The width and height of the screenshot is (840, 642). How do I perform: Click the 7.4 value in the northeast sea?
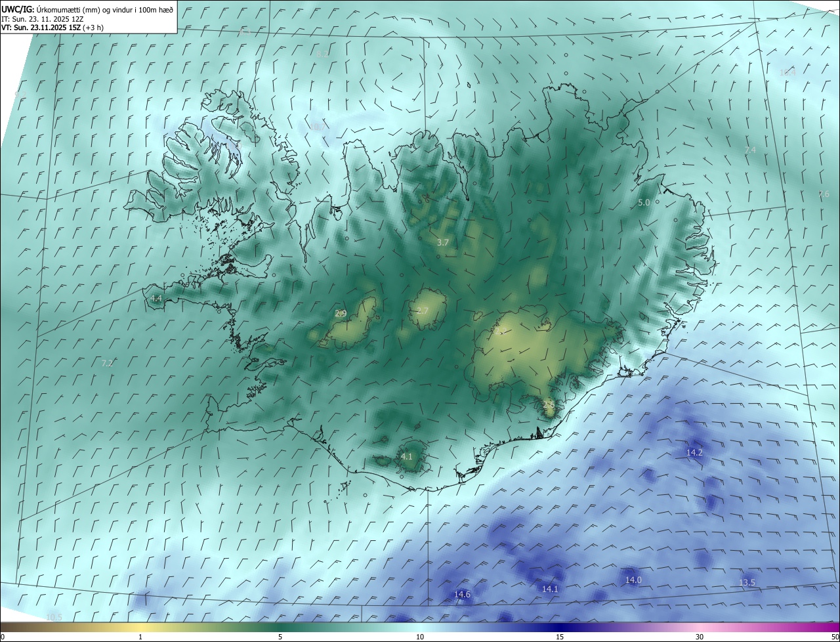750,150
